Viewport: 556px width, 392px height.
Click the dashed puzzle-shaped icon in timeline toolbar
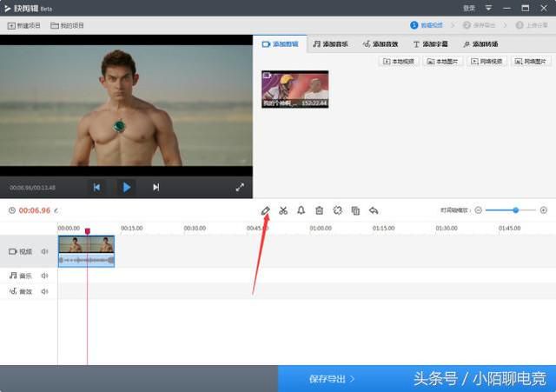pos(338,210)
